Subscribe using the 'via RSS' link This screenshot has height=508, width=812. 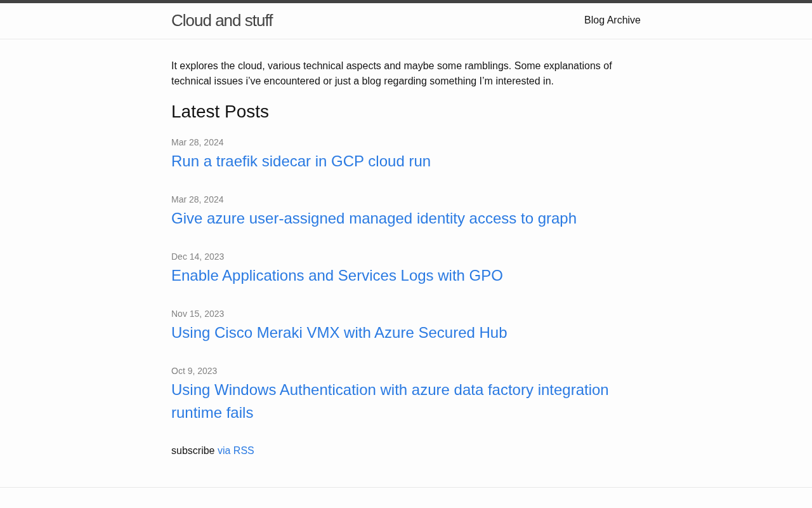pyautogui.click(x=235, y=451)
